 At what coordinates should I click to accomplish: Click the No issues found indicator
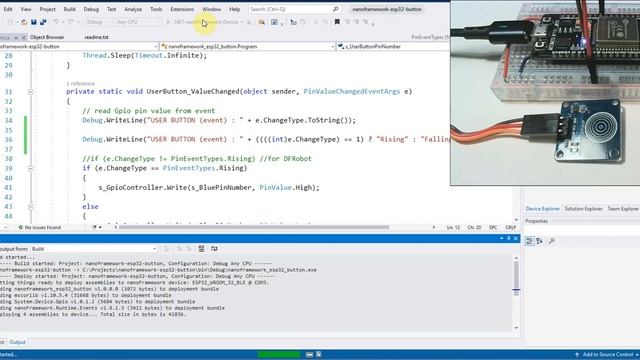click(40, 227)
